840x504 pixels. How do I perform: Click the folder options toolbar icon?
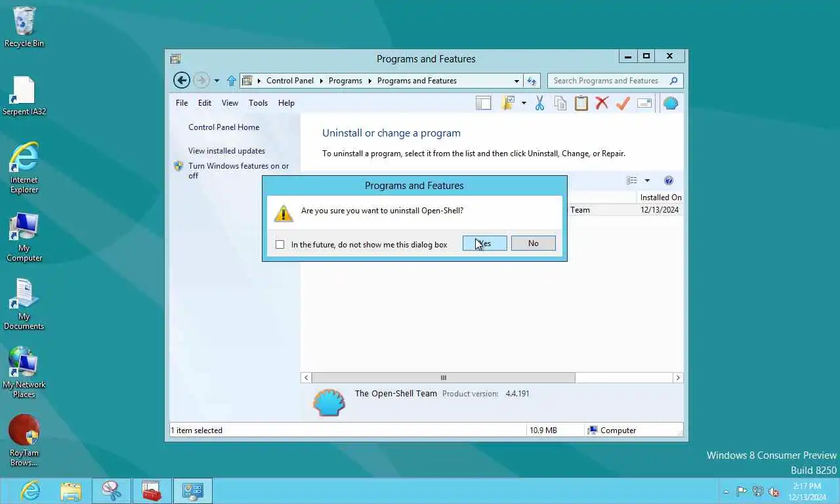pyautogui.click(x=507, y=103)
